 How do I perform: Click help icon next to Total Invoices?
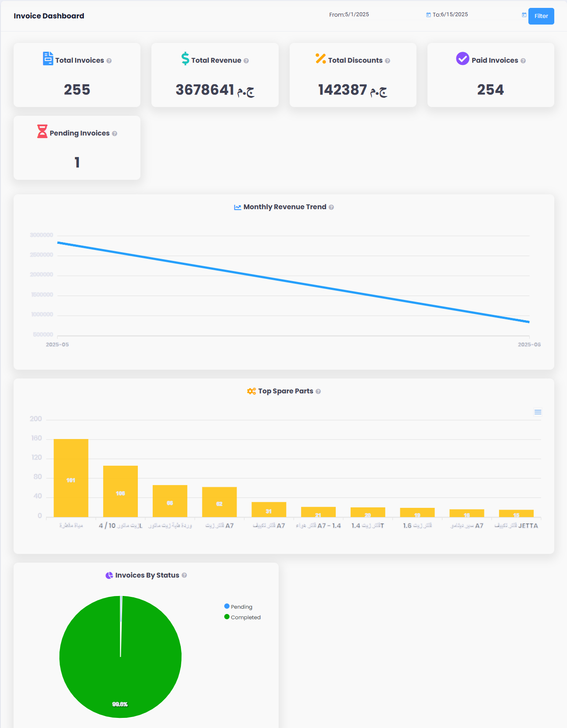109,61
